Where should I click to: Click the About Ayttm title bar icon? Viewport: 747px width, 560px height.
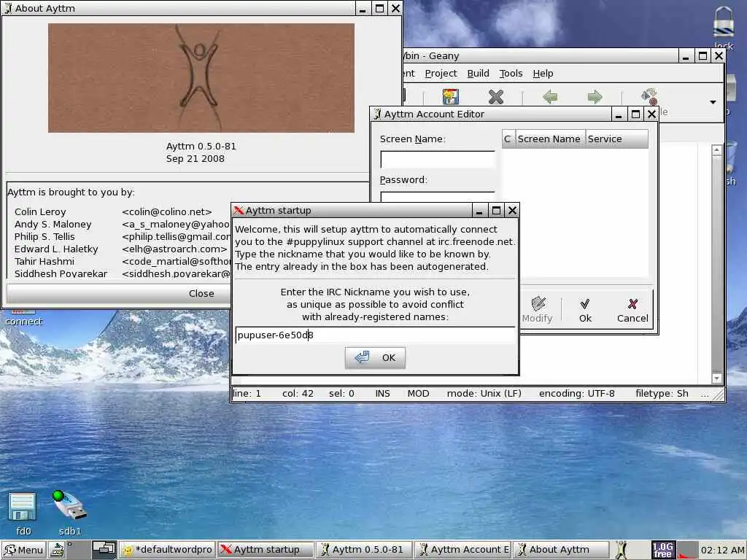(x=8, y=8)
